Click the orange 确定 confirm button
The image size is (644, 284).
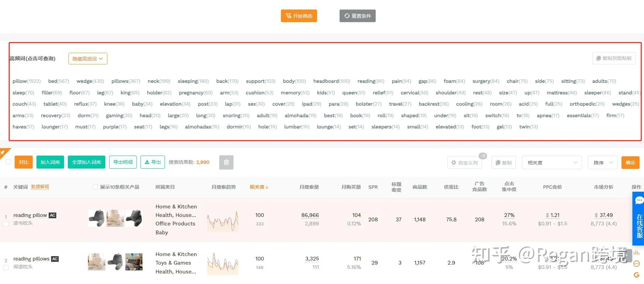point(630,163)
